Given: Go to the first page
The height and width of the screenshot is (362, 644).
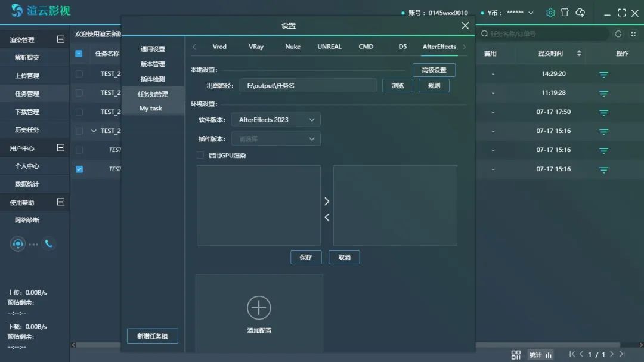Looking at the screenshot, I should coord(572,354).
